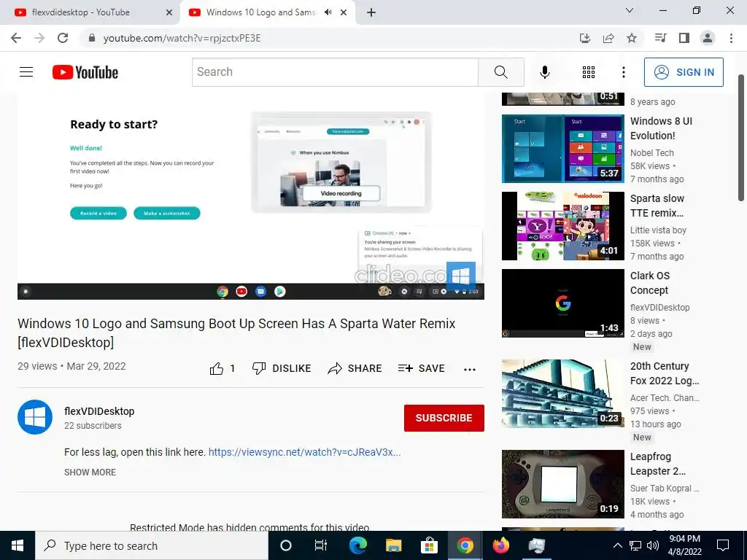747x560 pixels.
Task: Click the taskbar search box
Action: (x=152, y=545)
